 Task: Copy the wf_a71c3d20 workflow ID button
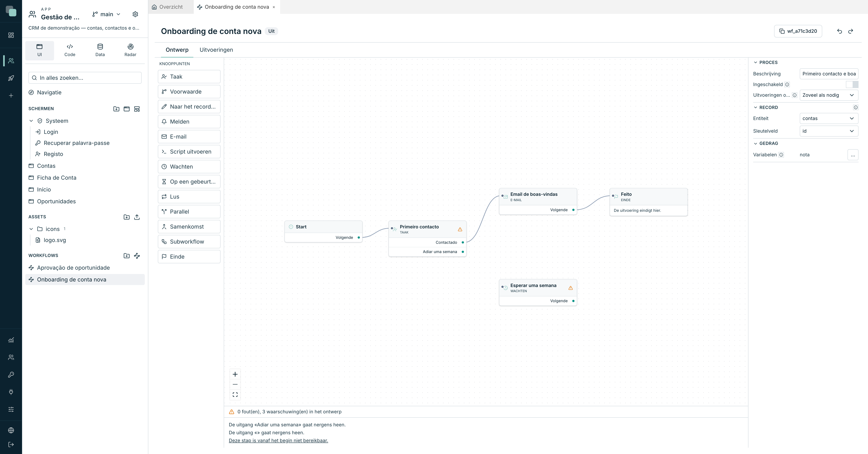[798, 31]
